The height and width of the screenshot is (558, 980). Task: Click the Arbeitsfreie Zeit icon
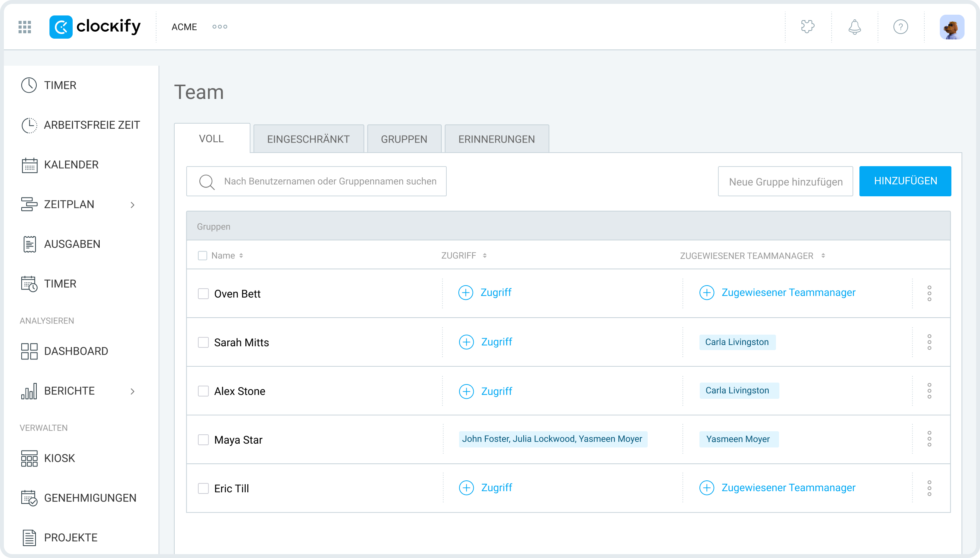click(x=29, y=125)
